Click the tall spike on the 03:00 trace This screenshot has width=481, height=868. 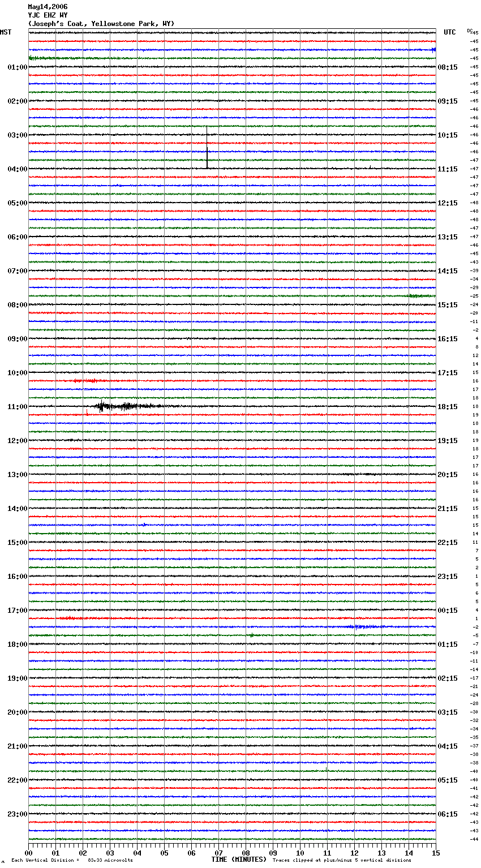click(x=207, y=147)
